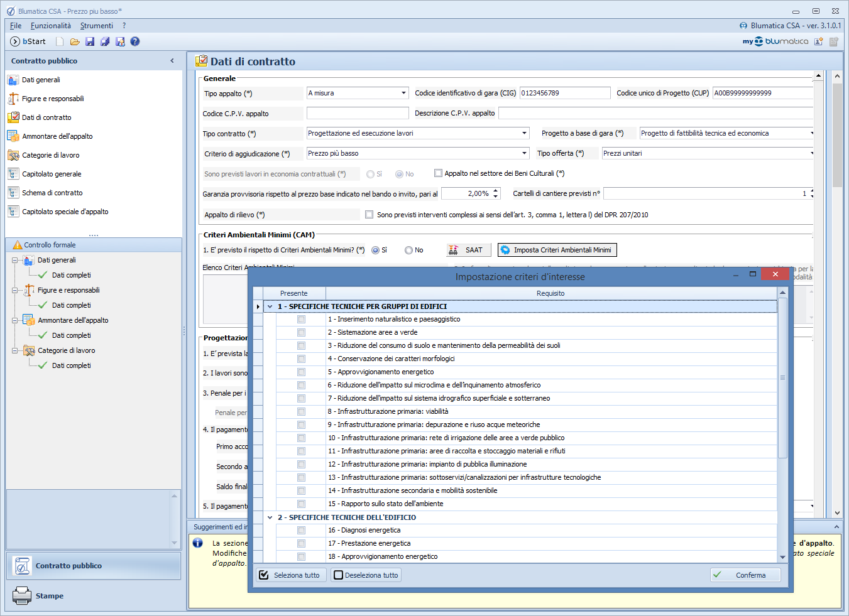Check Approvvigionamento energetico row 5
The height and width of the screenshot is (616, 849).
pos(301,372)
